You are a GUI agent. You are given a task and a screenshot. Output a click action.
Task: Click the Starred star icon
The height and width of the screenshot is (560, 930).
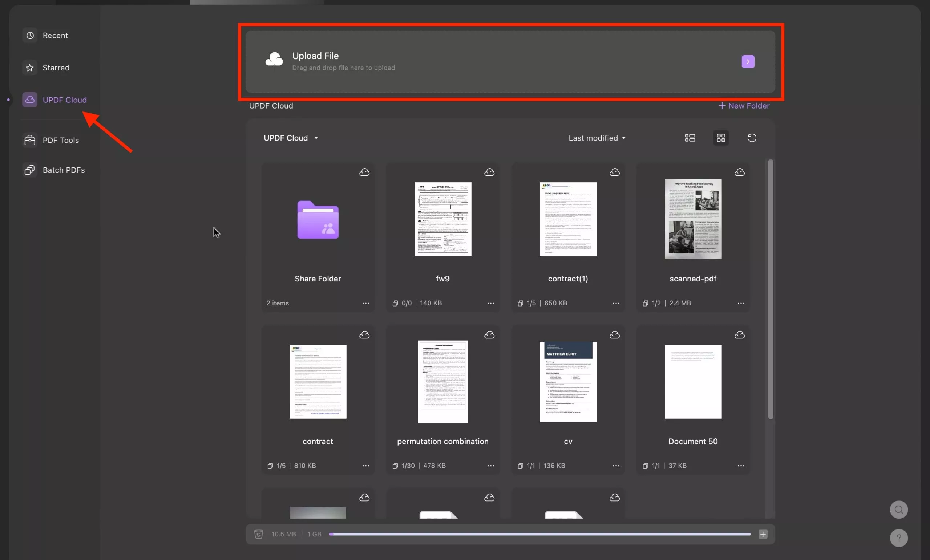[x=30, y=68]
